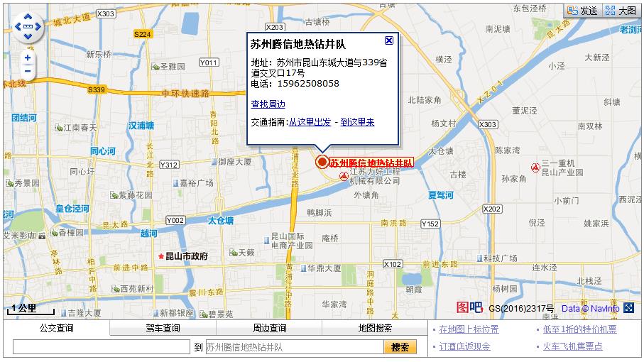Zoom out with the minus button
The width and height of the screenshot is (644, 362).
[28, 70]
